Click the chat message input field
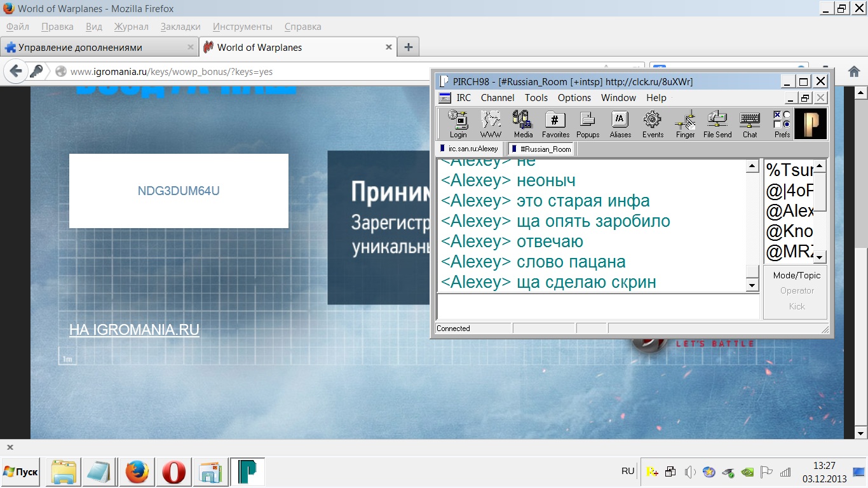 click(598, 306)
